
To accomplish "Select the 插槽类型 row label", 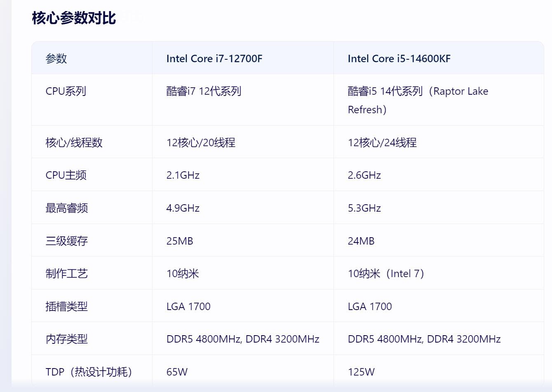I will click(x=67, y=306).
